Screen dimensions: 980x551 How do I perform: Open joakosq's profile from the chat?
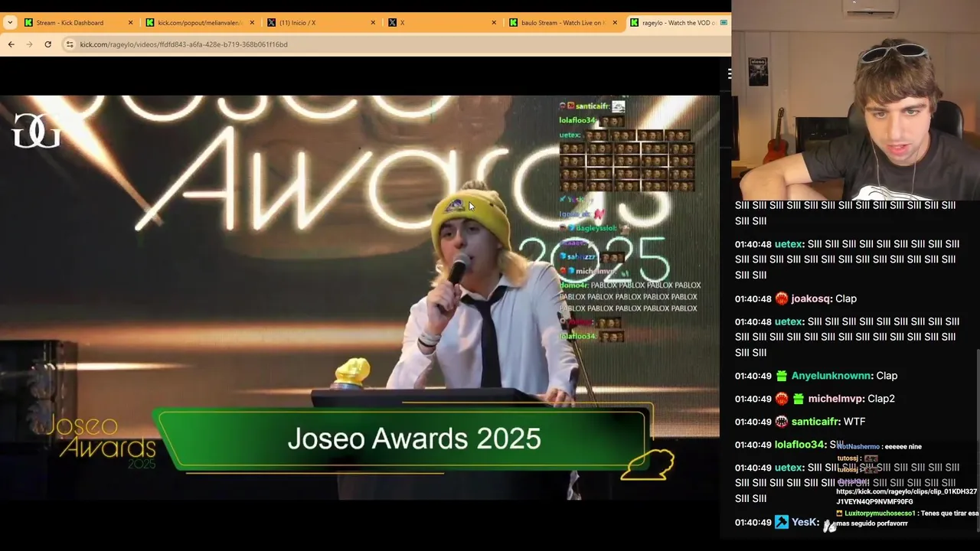(x=811, y=298)
